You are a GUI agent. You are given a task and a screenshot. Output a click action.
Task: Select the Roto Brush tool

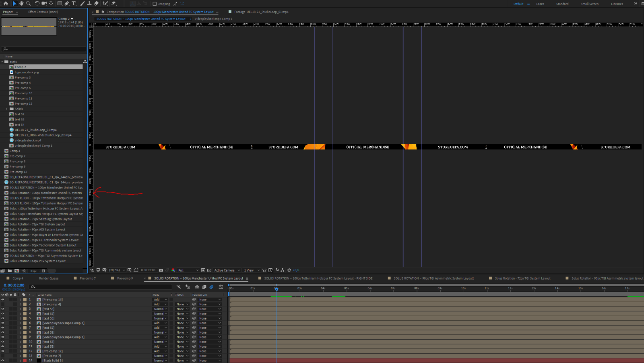(105, 3)
